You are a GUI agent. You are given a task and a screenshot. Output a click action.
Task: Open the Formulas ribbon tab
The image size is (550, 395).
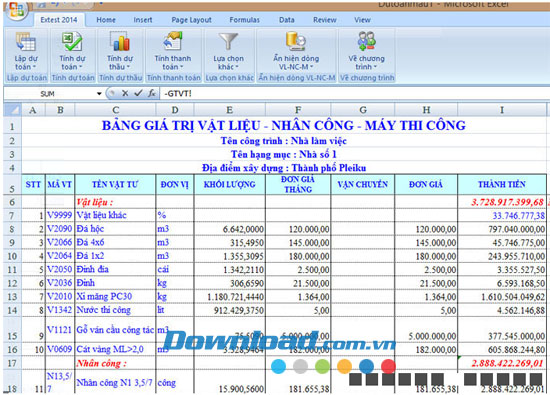pyautogui.click(x=244, y=20)
